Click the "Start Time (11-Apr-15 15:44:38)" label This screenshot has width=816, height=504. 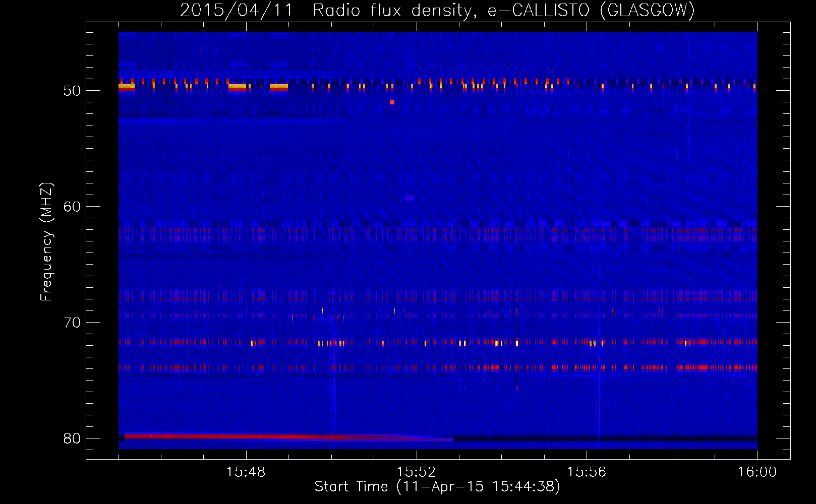[x=437, y=487]
